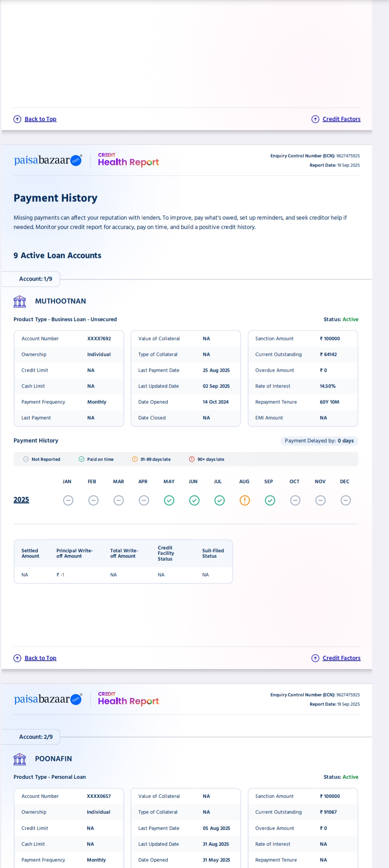Click the topmost Back to Top link

[x=40, y=119]
